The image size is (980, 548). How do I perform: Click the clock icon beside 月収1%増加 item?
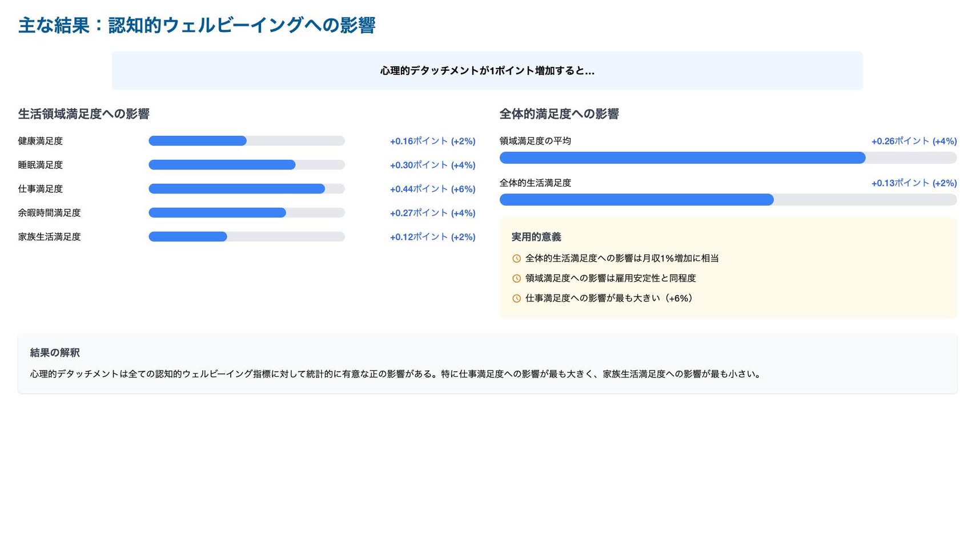516,259
